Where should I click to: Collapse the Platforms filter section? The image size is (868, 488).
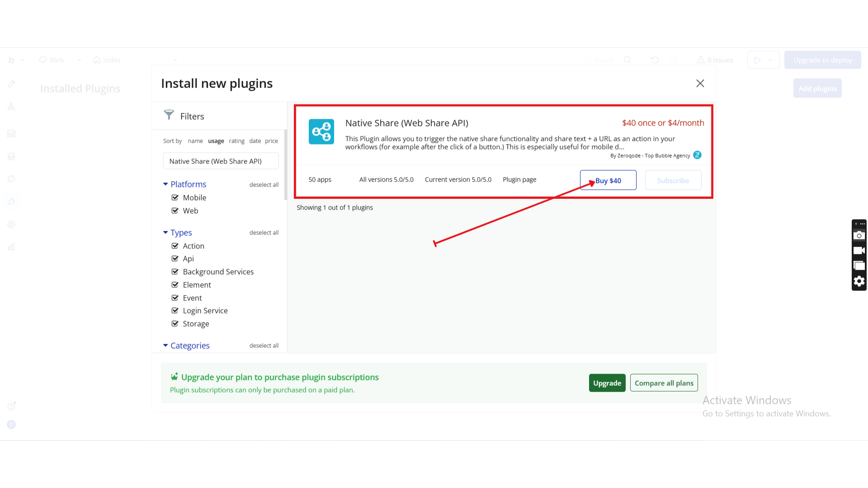pos(165,184)
